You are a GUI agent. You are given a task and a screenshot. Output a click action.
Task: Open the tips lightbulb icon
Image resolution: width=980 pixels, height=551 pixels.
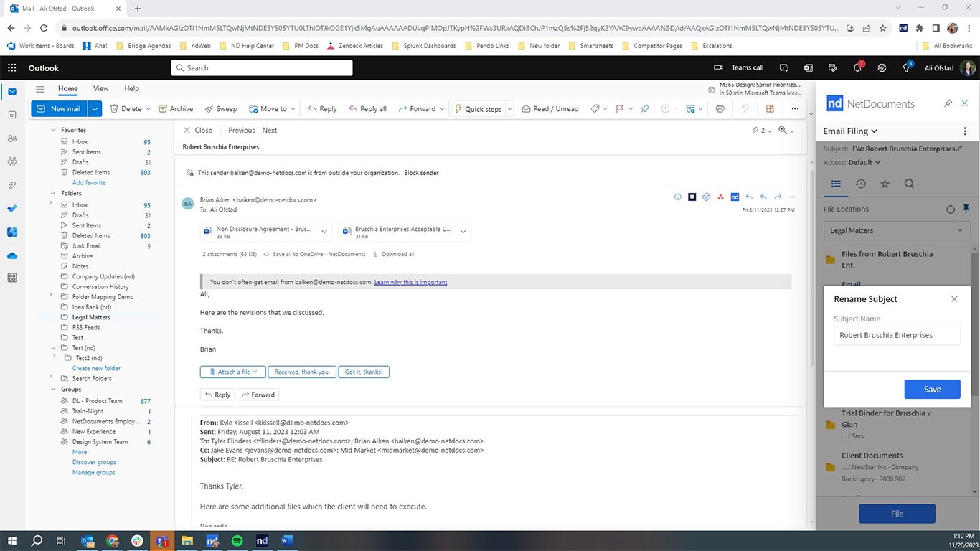[907, 67]
